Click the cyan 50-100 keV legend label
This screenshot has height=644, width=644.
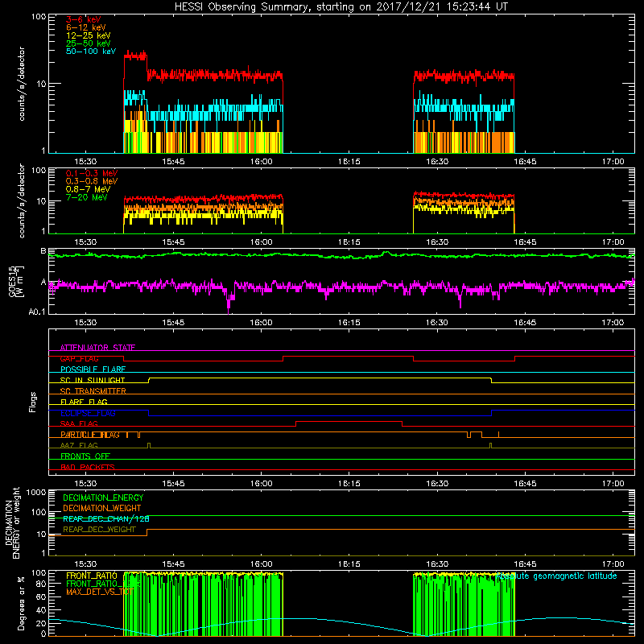point(91,52)
